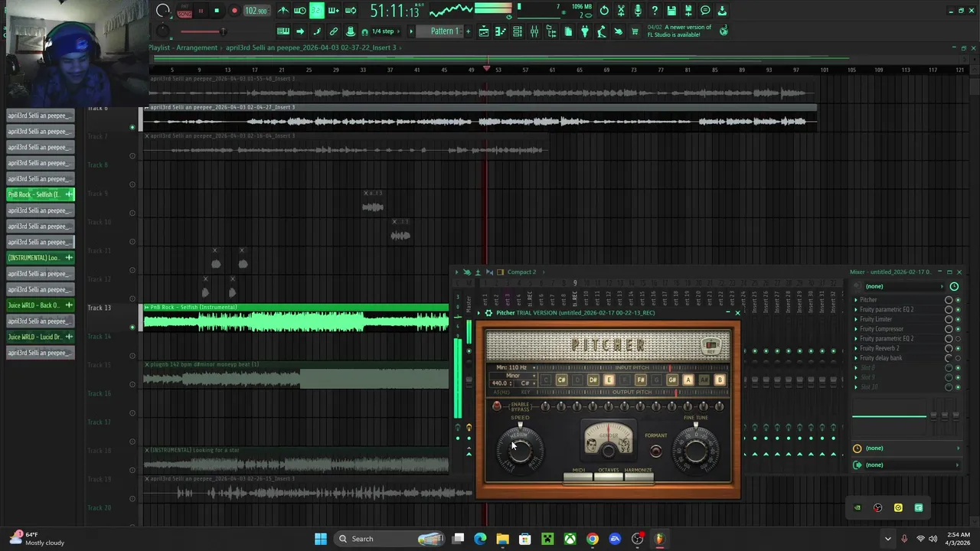The image size is (980, 551).
Task: Toggle the metronome icon
Action: (283, 11)
